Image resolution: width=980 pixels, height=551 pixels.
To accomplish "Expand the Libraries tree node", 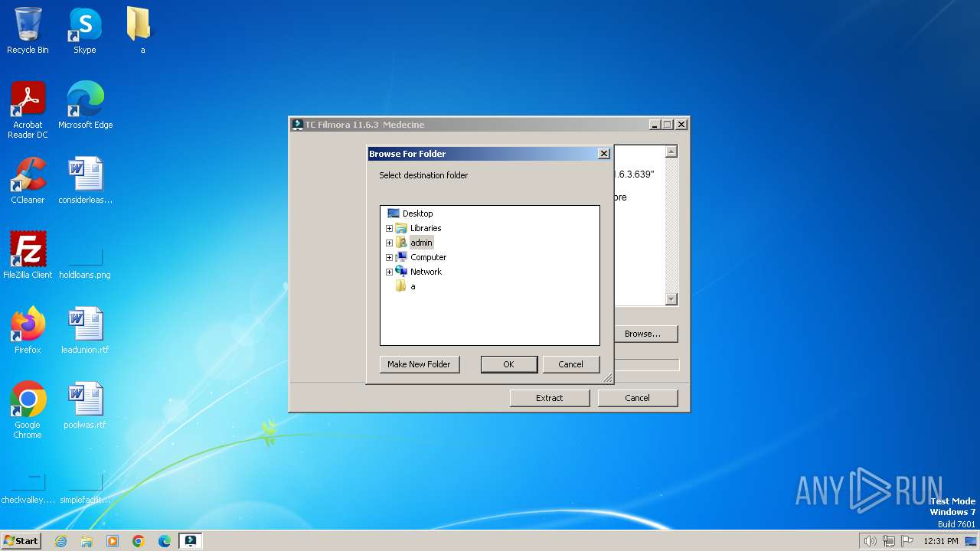I will click(x=389, y=228).
